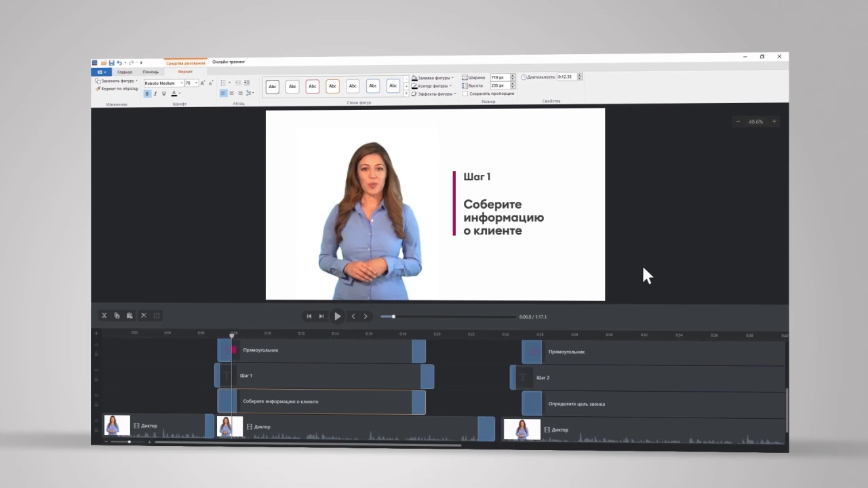Viewport: 868px width, 488px height.
Task: Click the Save icon in quick access toolbar
Action: (111, 63)
